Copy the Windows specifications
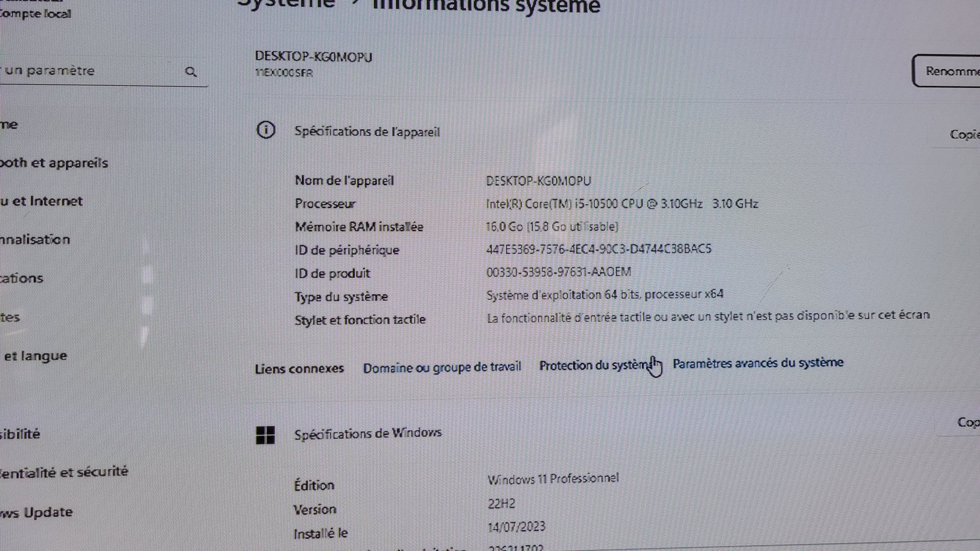 [969, 422]
